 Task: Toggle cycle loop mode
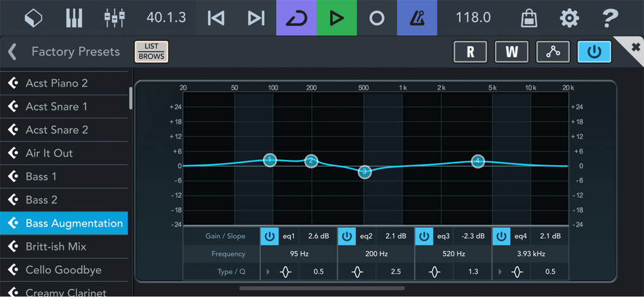point(296,18)
